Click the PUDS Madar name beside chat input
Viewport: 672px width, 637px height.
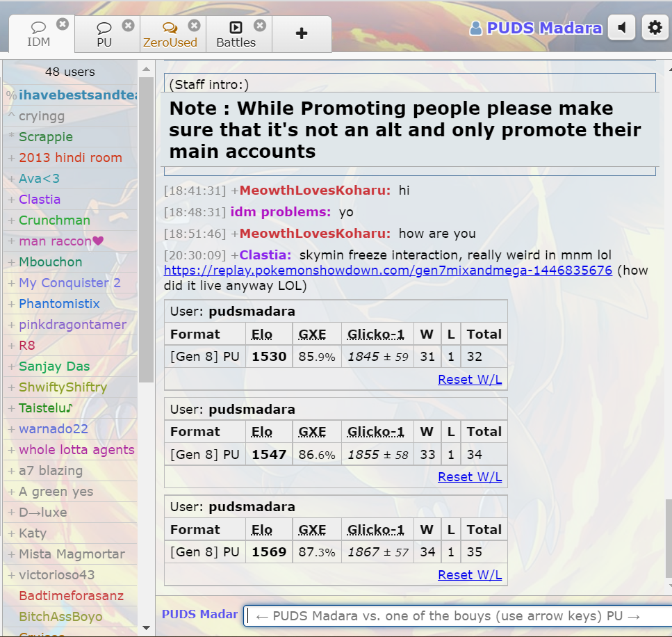click(x=199, y=614)
